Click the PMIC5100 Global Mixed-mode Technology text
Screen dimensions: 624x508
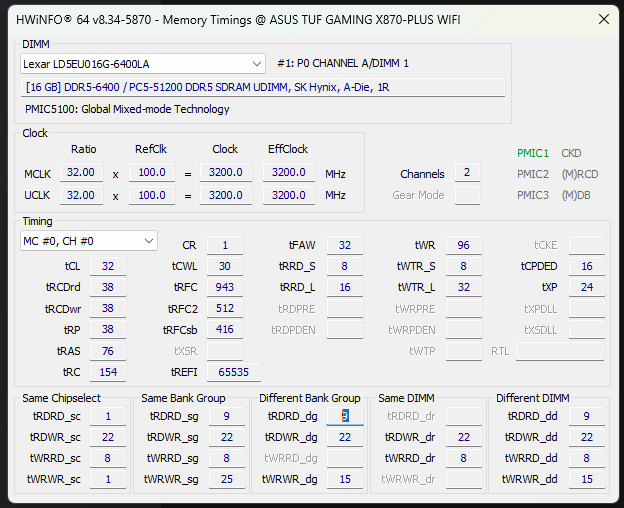point(127,109)
